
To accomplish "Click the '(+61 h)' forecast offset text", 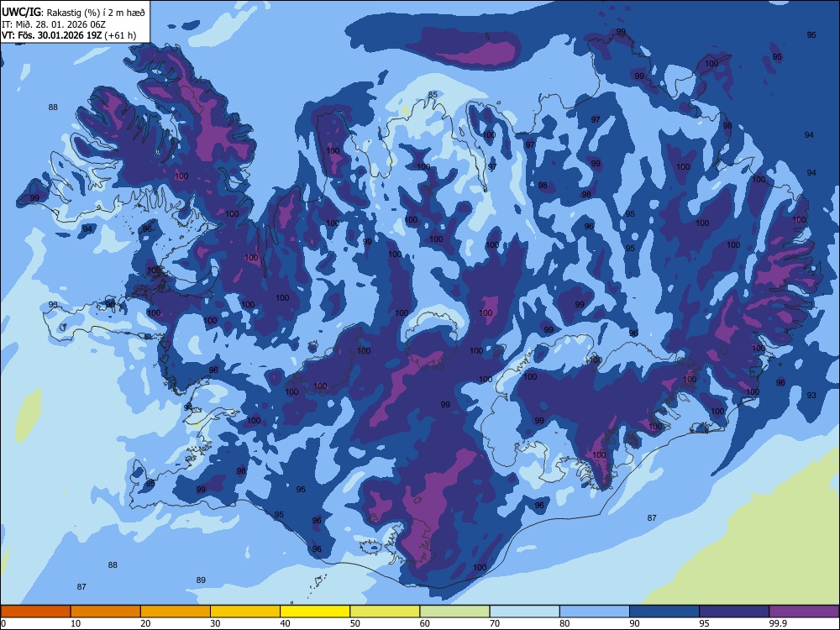I will point(120,35).
